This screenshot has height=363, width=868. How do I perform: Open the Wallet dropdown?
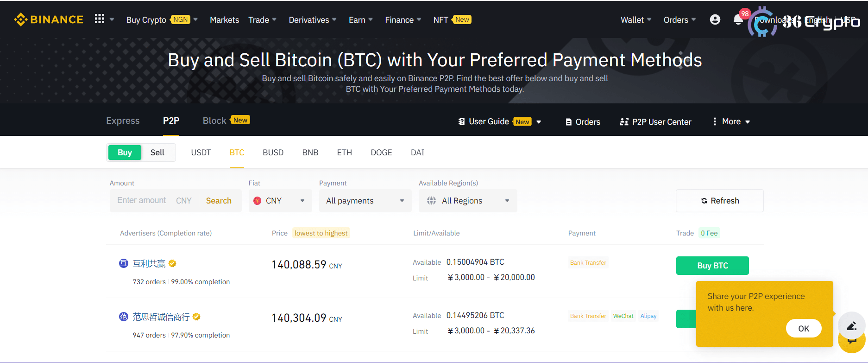point(636,19)
